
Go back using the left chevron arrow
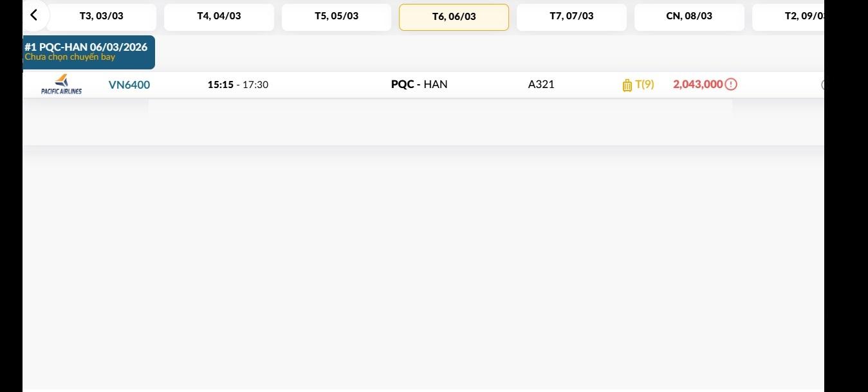(34, 15)
